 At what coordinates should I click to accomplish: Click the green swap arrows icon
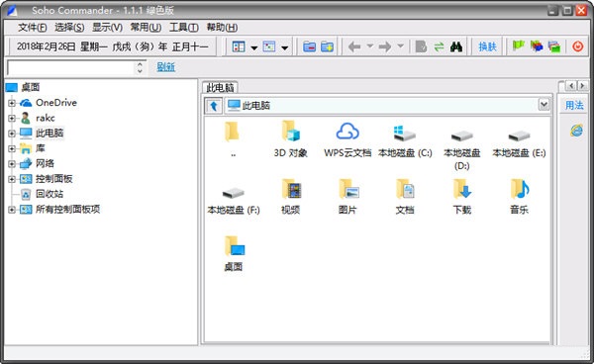click(x=439, y=46)
